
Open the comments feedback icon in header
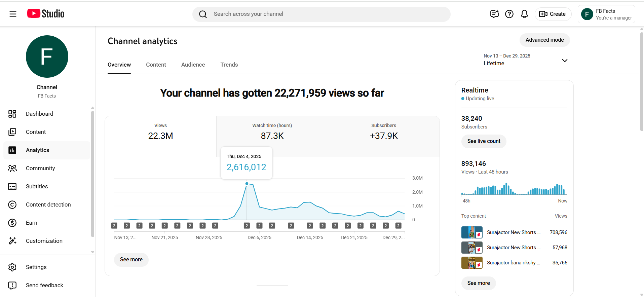(494, 14)
